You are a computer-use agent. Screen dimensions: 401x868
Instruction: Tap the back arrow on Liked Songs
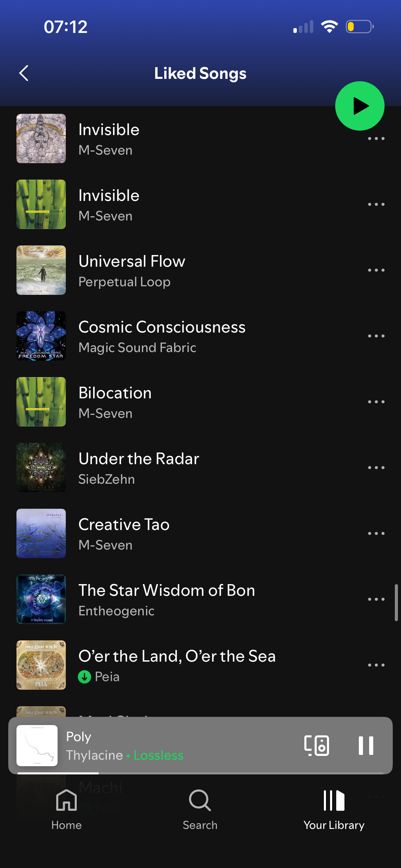click(24, 73)
